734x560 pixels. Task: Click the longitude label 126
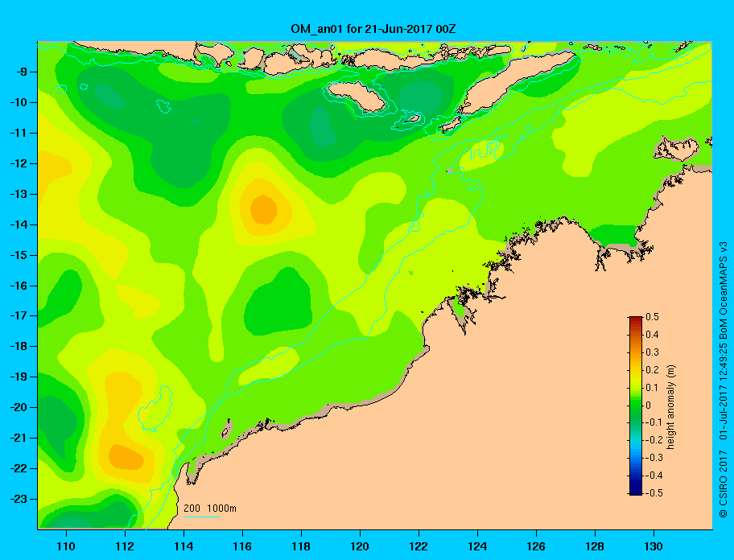click(x=536, y=546)
